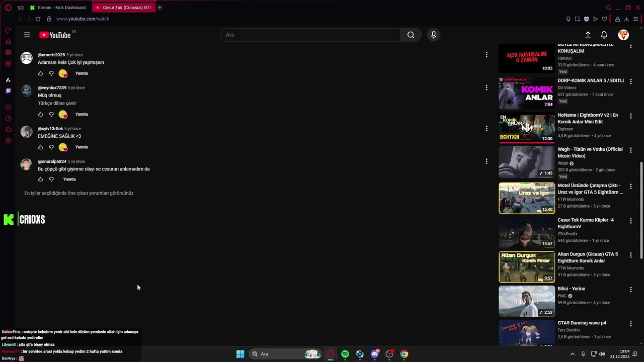This screenshot has height=362, width=644.
Task: Open the Motel Üstünde Çatışma Çıktı thumbnail
Action: [x=527, y=198]
